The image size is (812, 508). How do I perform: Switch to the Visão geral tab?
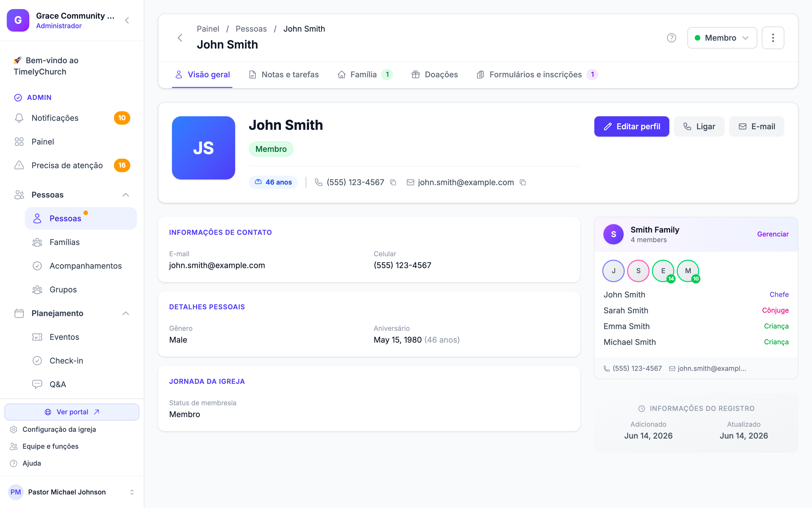pos(202,75)
